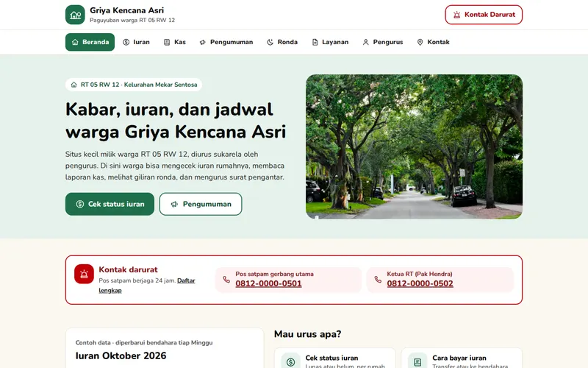Viewport: 588px width, 368px height.
Task: Open the Ronda menu item
Action: 282,42
